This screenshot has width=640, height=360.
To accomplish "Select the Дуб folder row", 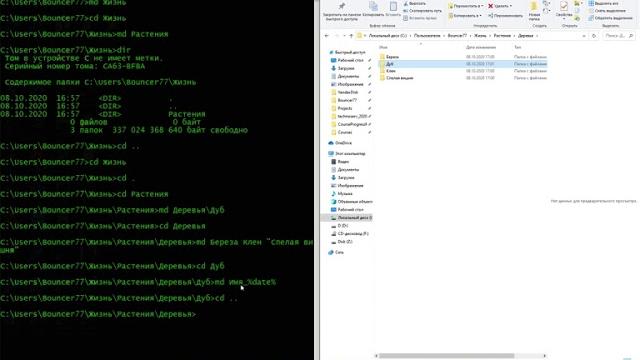I will 463,64.
